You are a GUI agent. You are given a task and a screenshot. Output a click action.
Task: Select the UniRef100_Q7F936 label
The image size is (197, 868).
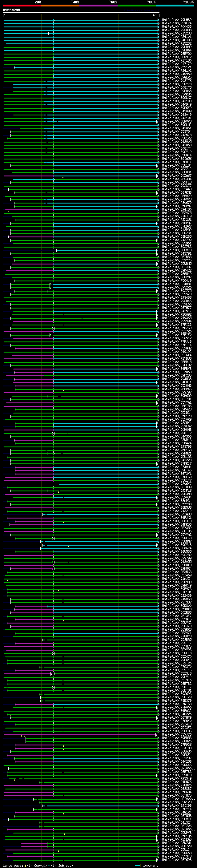tap(177, 745)
